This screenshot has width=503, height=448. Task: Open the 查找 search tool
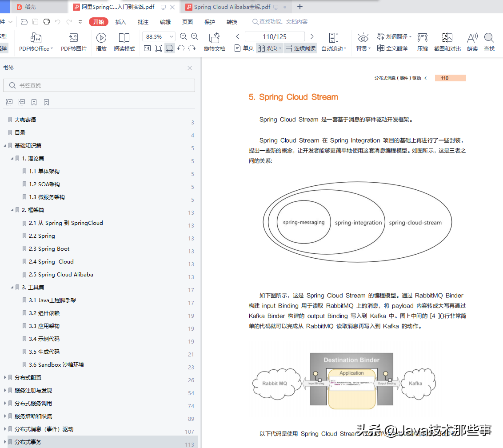pos(489,42)
